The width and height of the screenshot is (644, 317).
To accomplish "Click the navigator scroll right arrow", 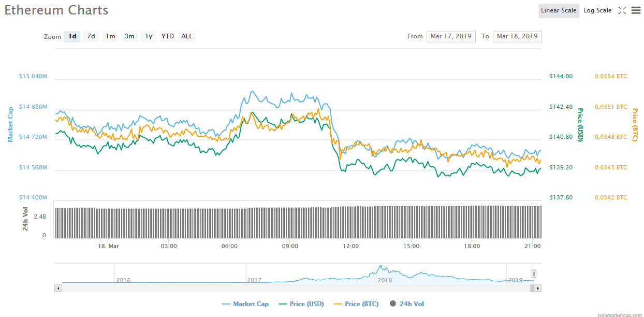I will (538, 288).
